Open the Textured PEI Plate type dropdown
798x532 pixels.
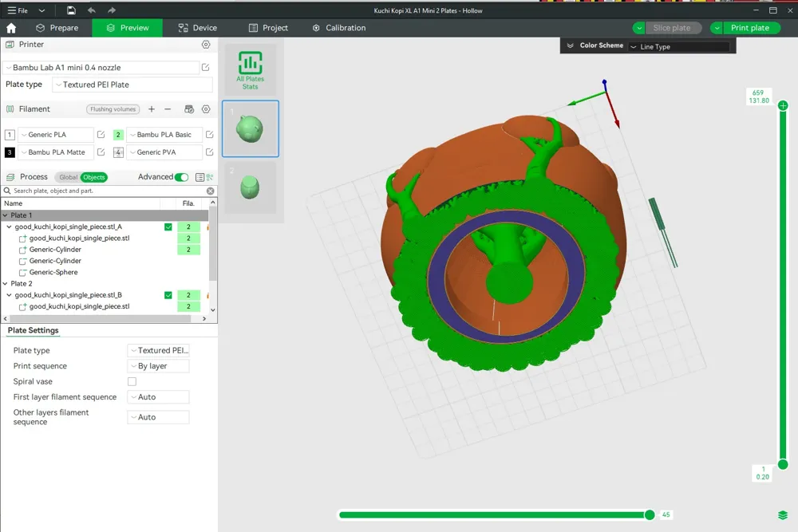click(132, 85)
